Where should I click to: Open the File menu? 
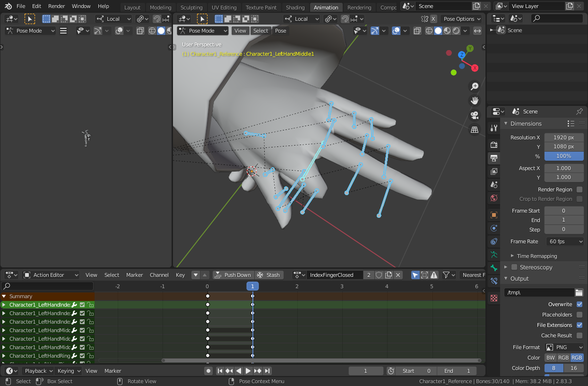tap(21, 6)
